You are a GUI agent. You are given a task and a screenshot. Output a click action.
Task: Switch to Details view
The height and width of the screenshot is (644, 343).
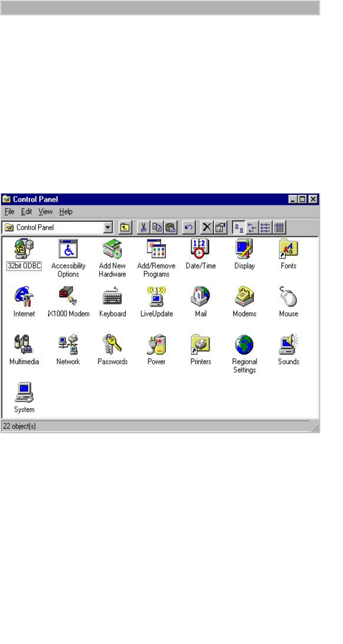tap(279, 227)
